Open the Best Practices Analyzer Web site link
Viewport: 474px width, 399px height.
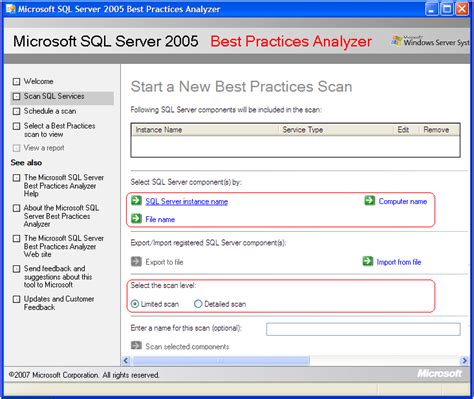[63, 246]
